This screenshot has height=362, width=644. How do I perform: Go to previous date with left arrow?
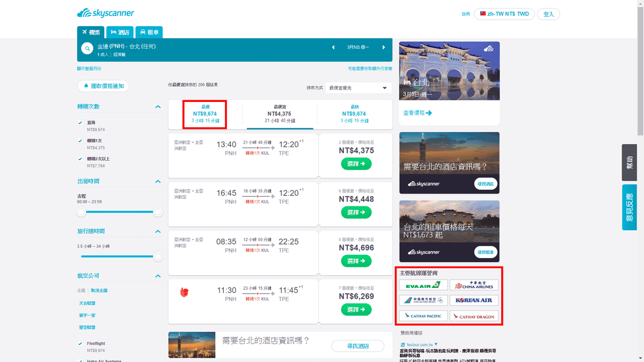coord(333,47)
